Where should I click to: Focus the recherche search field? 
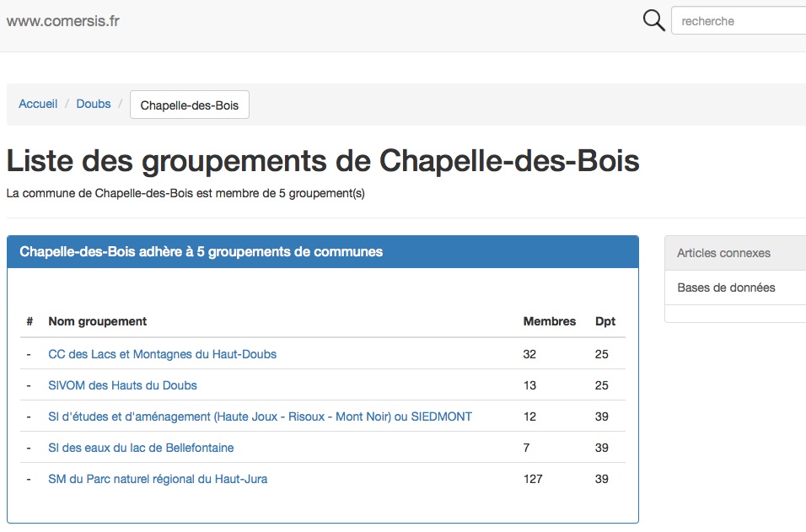pyautogui.click(x=739, y=20)
